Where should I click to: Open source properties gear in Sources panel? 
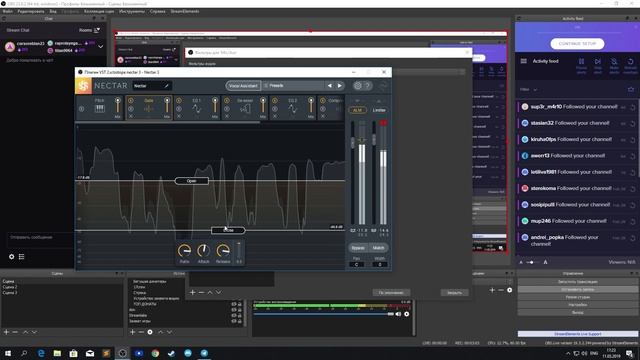click(x=150, y=332)
